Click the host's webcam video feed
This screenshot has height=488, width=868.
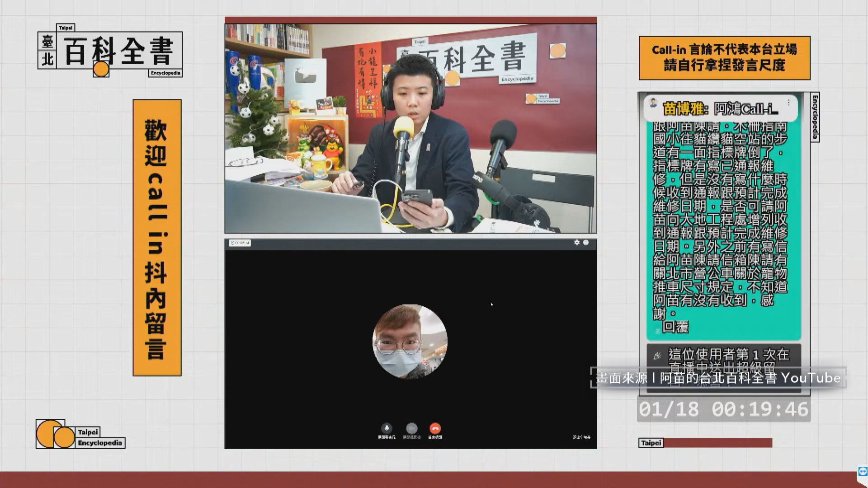pos(410,129)
